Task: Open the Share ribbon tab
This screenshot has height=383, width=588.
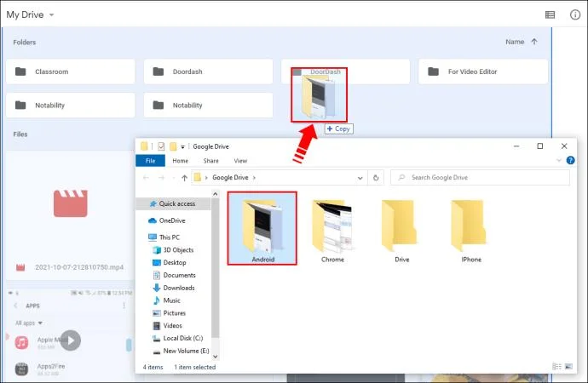Action: 210,161
